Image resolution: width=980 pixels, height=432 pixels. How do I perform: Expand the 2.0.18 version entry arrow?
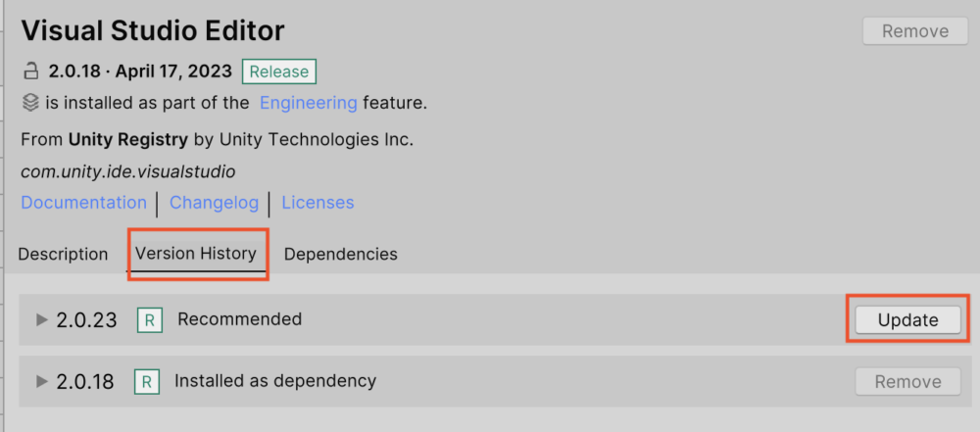[42, 382]
